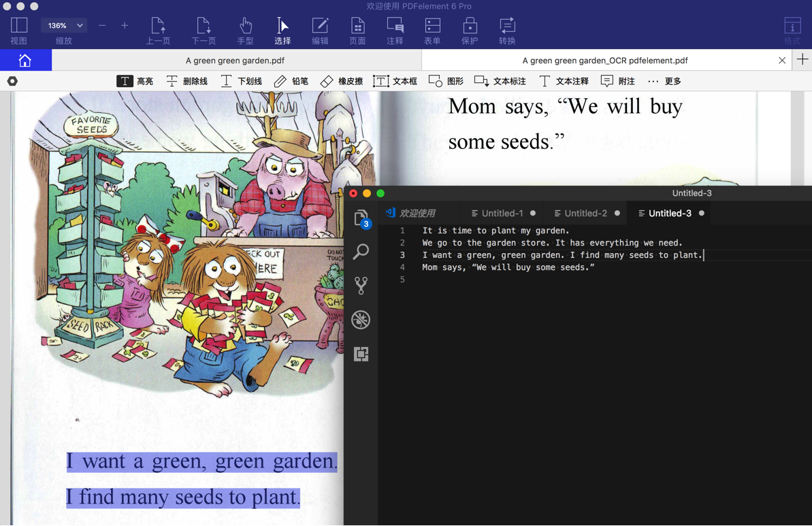Switch to the Untitled-2 tab

click(585, 213)
